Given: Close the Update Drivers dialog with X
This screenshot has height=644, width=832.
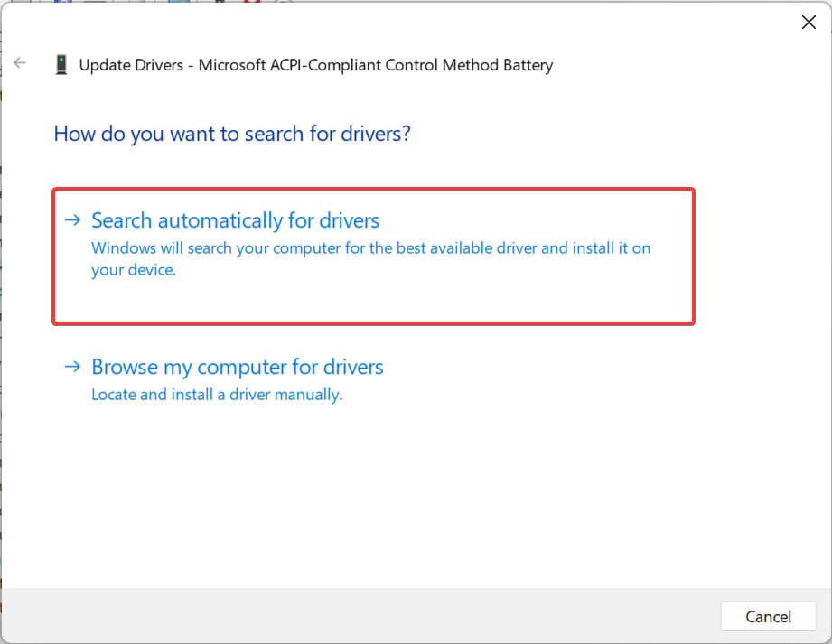Looking at the screenshot, I should [809, 23].
